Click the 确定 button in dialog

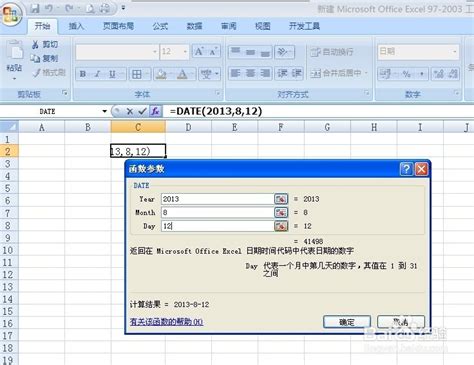pyautogui.click(x=347, y=322)
